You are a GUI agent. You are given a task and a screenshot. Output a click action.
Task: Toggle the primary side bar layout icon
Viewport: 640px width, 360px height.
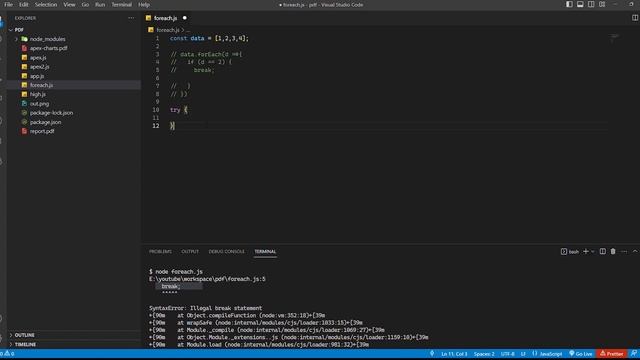[x=569, y=4]
